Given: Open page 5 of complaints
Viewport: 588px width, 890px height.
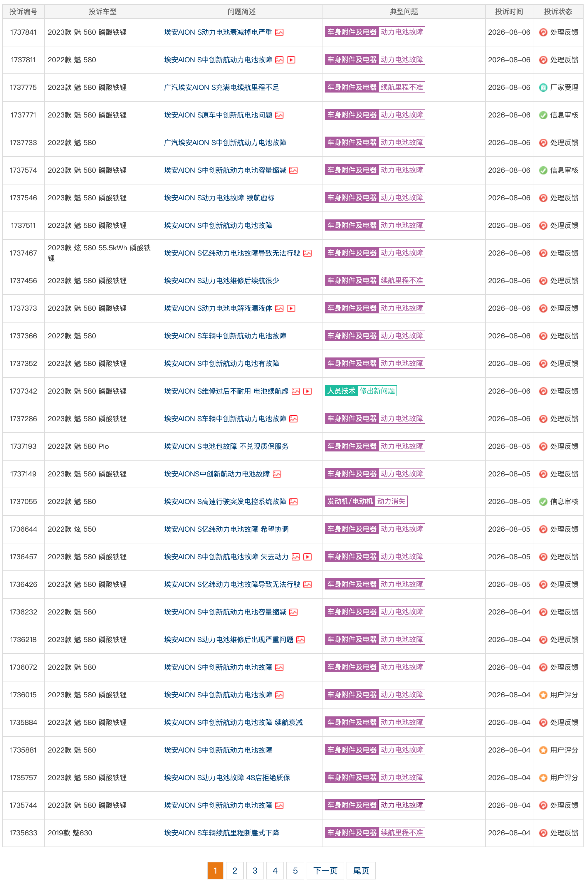Looking at the screenshot, I should pos(295,871).
